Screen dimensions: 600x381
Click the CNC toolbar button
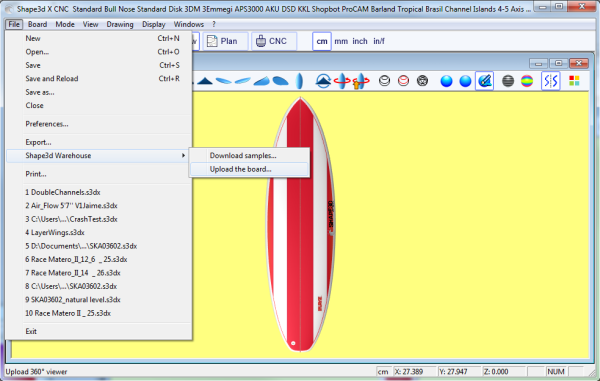click(274, 41)
